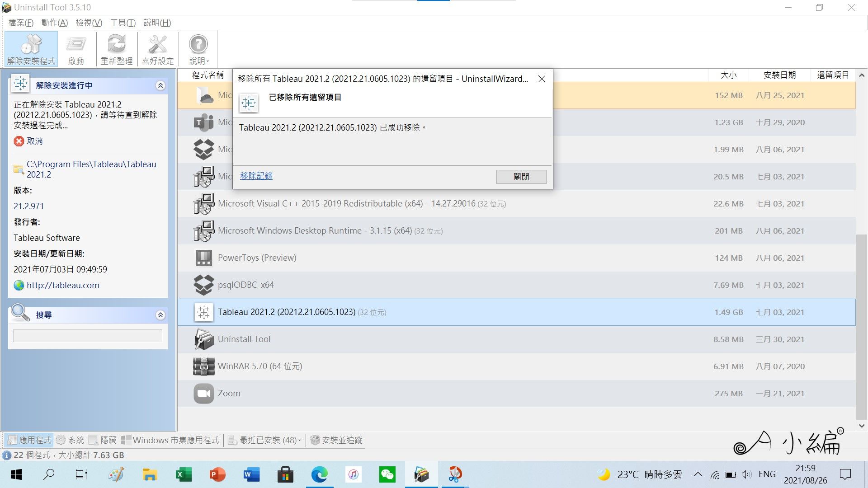Click scrollbar down arrow in program list
This screenshot has height=488, width=868.
tap(862, 426)
